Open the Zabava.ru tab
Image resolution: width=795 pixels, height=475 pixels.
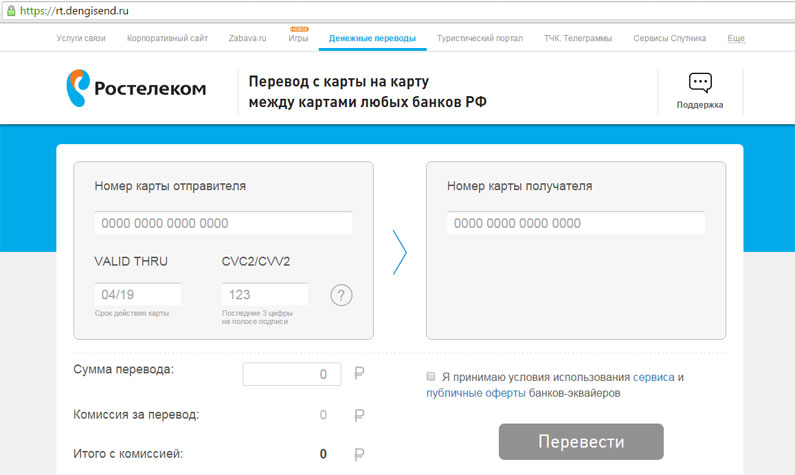click(x=247, y=38)
